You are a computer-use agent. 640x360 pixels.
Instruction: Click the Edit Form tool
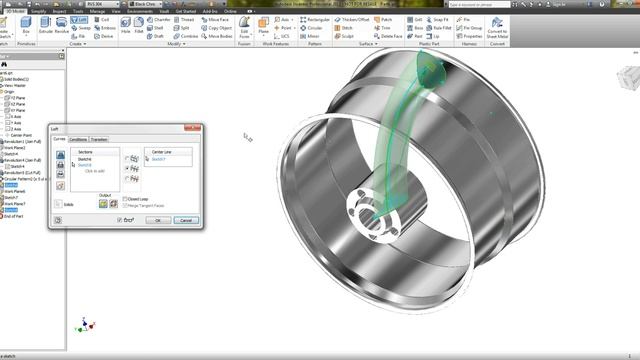click(x=244, y=27)
